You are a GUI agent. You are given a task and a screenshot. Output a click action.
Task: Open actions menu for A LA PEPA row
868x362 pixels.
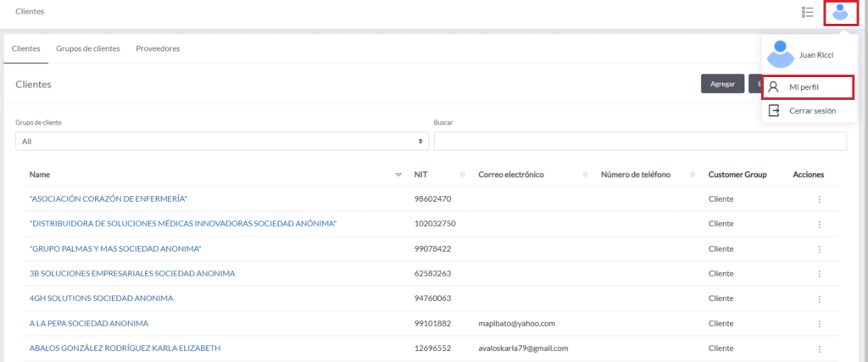tap(819, 323)
